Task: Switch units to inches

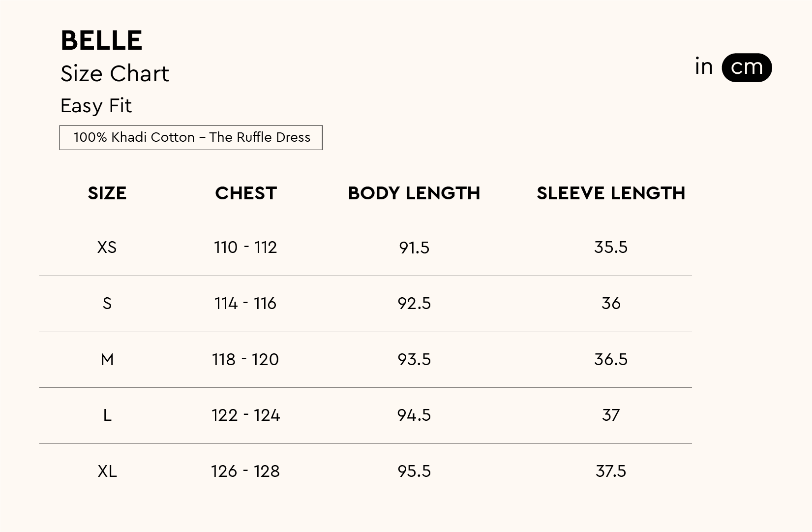Action: pos(704,67)
